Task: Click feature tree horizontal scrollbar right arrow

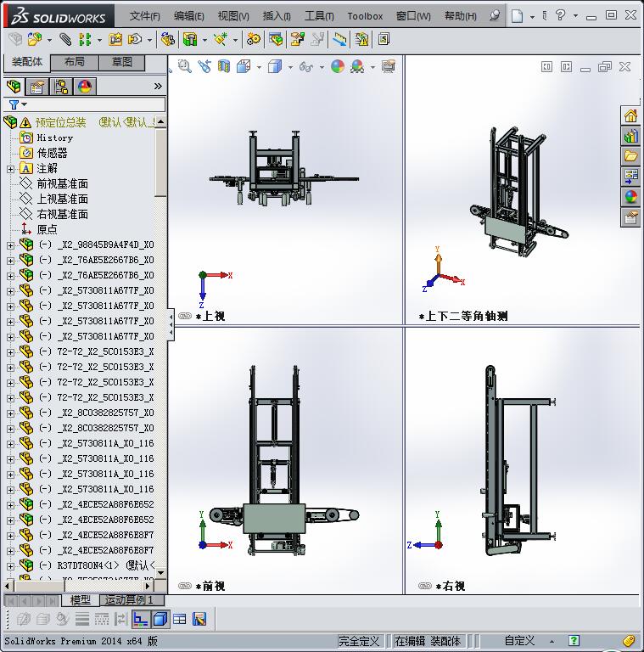Action: (148, 586)
